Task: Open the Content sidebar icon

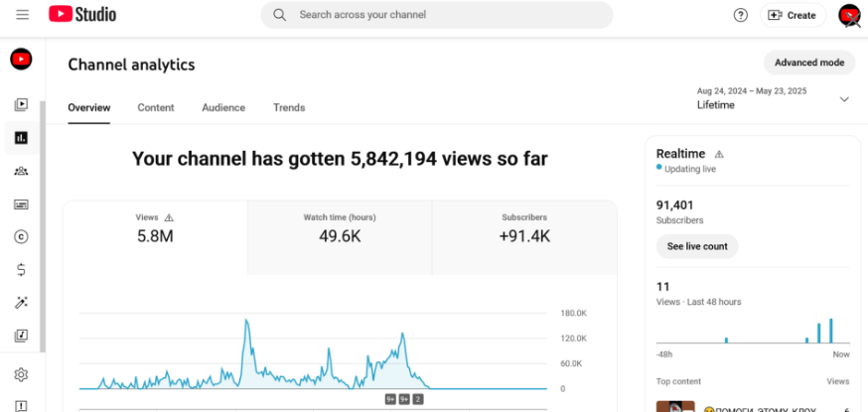Action: coord(21,104)
